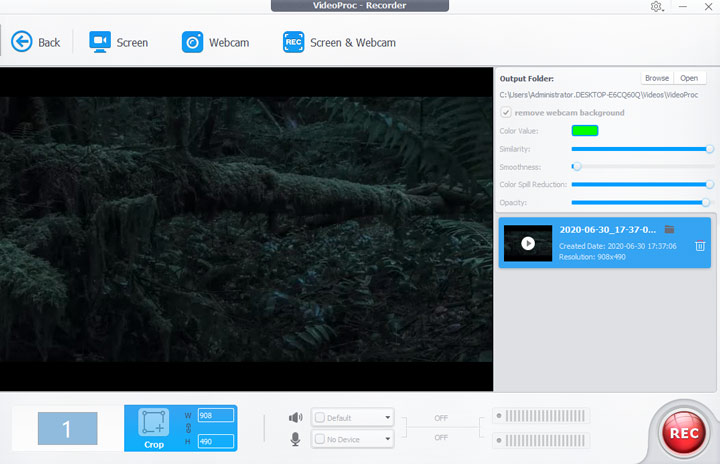Expand the No Device microphone dropdown

tap(387, 439)
